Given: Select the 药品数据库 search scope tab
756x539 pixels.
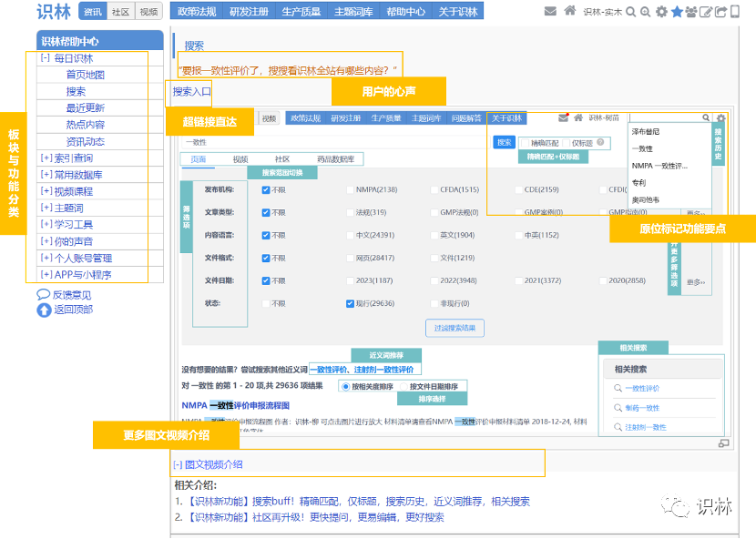Looking at the screenshot, I should [x=335, y=159].
